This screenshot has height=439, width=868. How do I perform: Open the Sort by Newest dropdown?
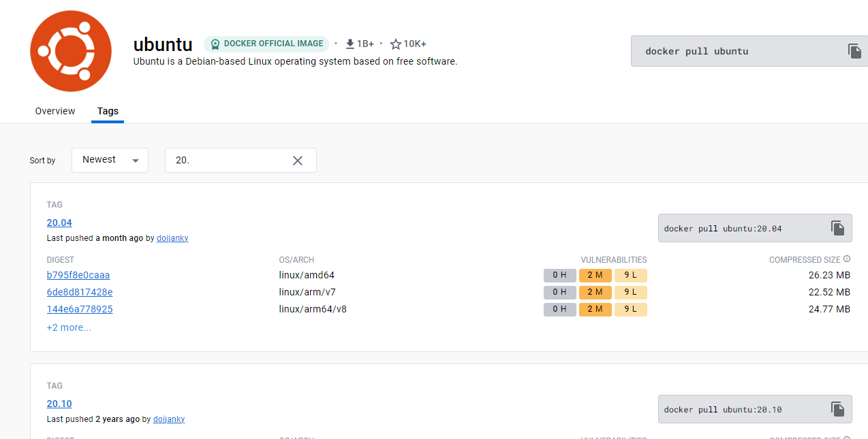[110, 160]
